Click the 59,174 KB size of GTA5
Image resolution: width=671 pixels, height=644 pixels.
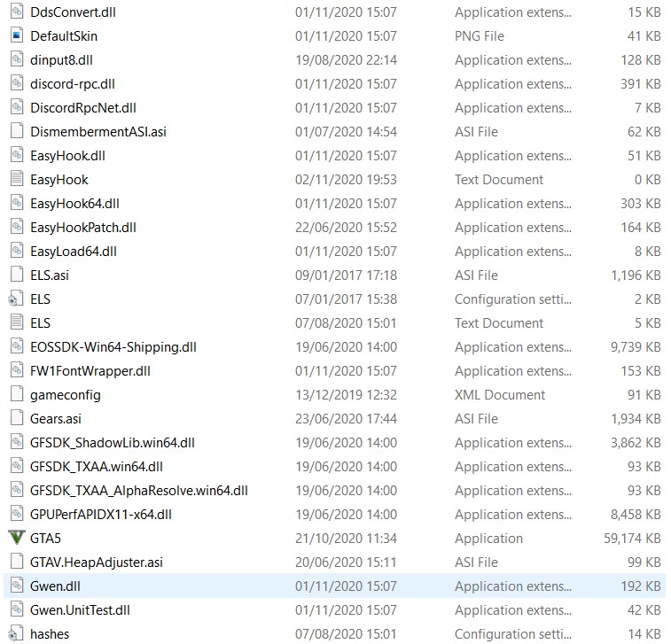632,538
